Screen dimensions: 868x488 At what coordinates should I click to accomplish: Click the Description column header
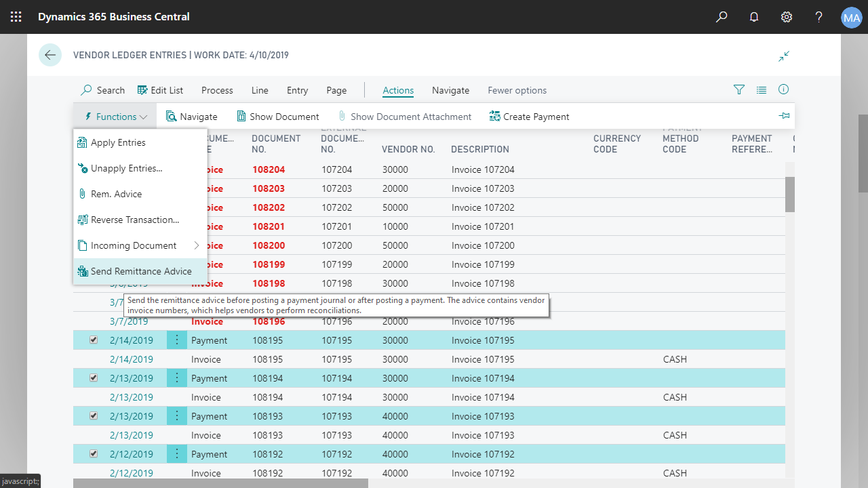point(480,149)
